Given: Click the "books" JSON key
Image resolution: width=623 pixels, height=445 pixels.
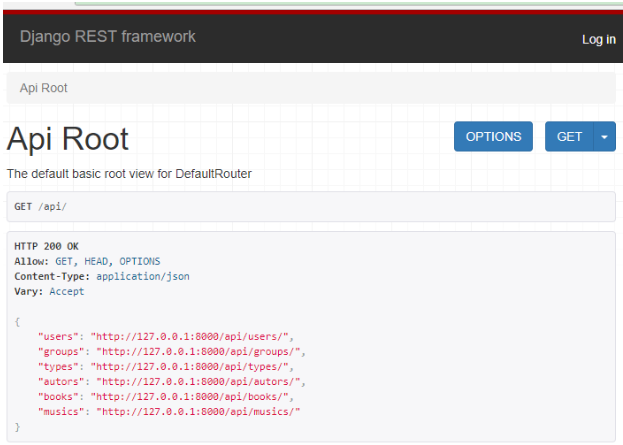Looking at the screenshot, I should coord(58,397).
